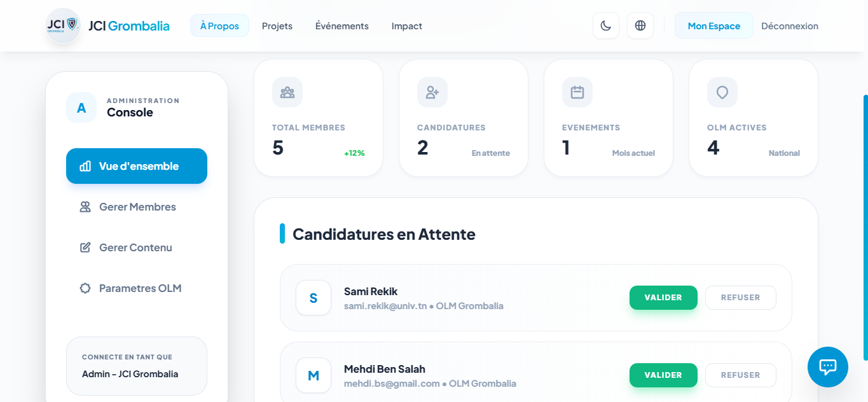Click the Admin - JCI Grombalia text
Screen dimensions: 868x402
pyautogui.click(x=130, y=374)
